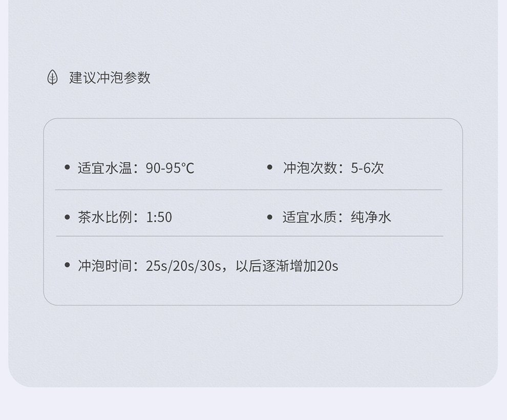Click the 建议冲泡参数 heading text

point(110,78)
